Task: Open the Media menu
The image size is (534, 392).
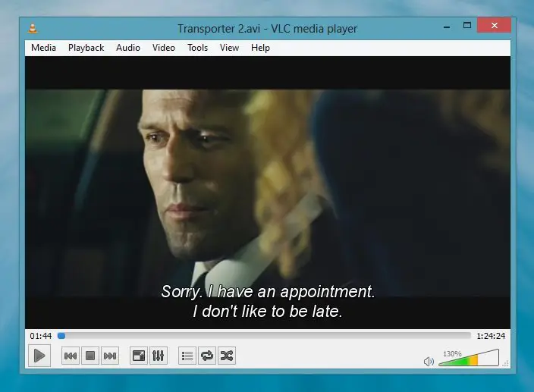Action: 43,48
